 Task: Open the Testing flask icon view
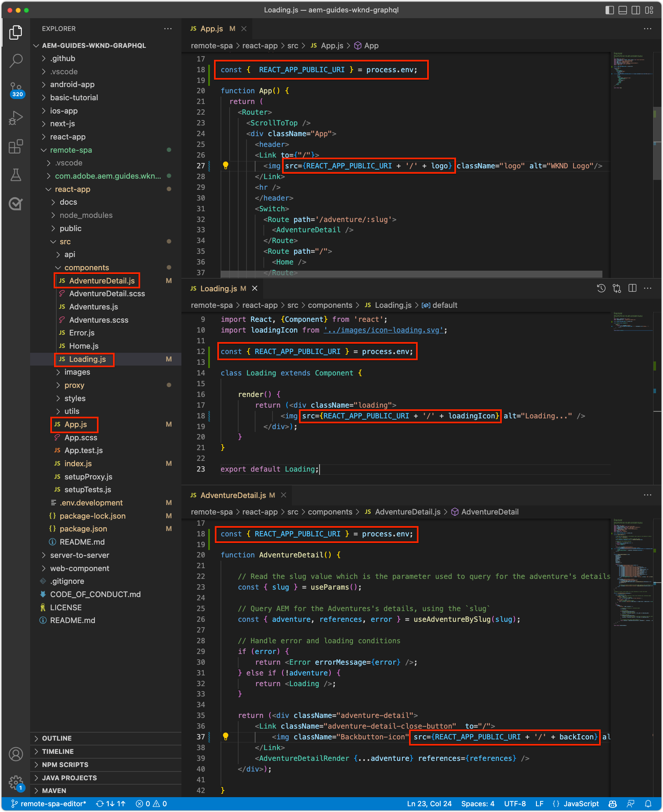[x=16, y=175]
